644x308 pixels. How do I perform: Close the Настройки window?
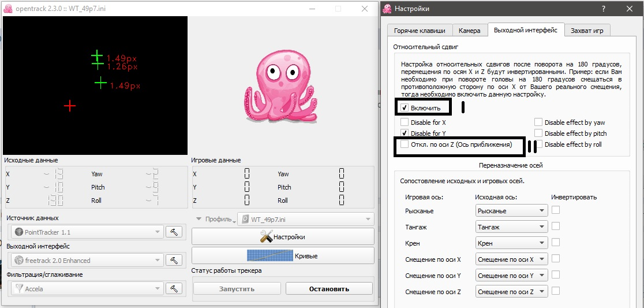pyautogui.click(x=629, y=8)
